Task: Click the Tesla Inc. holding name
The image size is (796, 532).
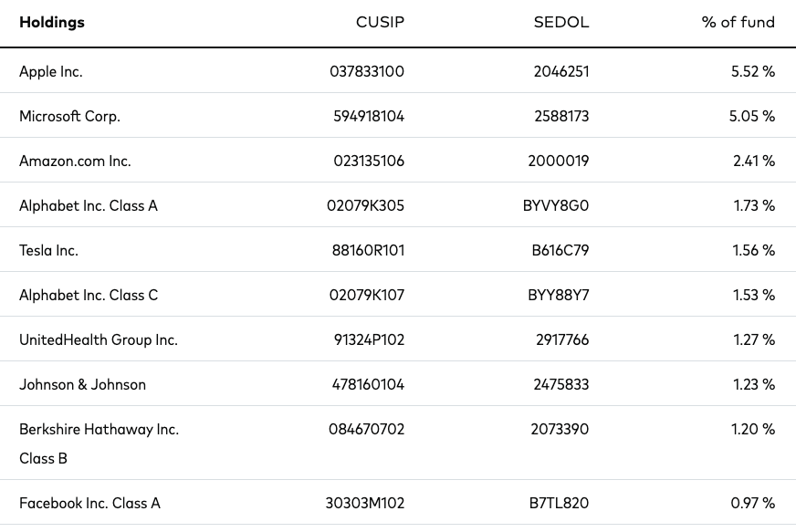Action: tap(48, 250)
